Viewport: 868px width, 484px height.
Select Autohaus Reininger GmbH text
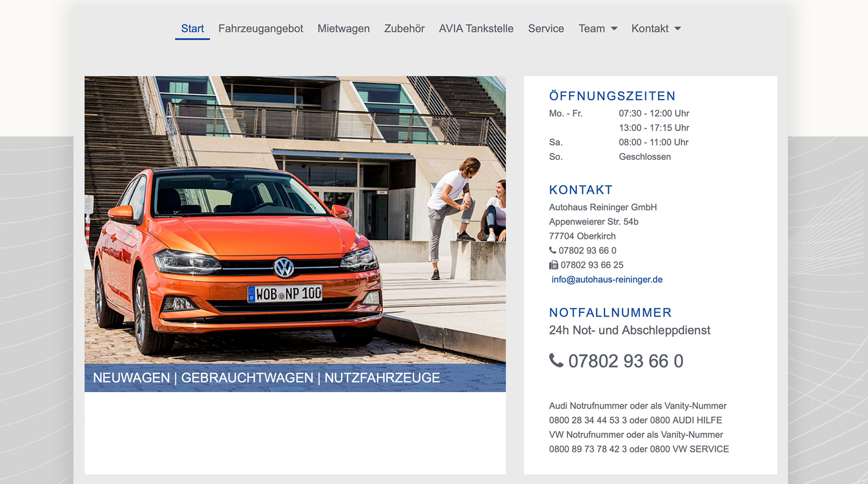(603, 207)
